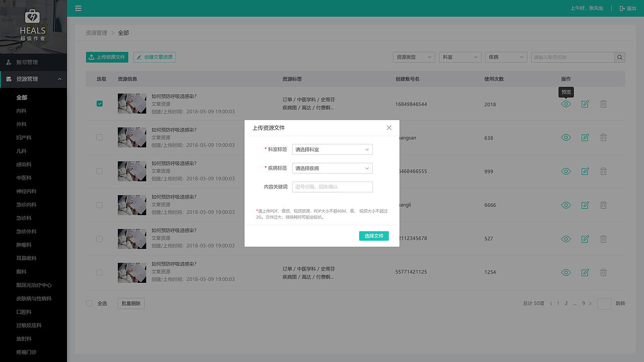This screenshot has height=362, width=644.
Task: Check the row with 638 uses
Action: click(x=100, y=137)
